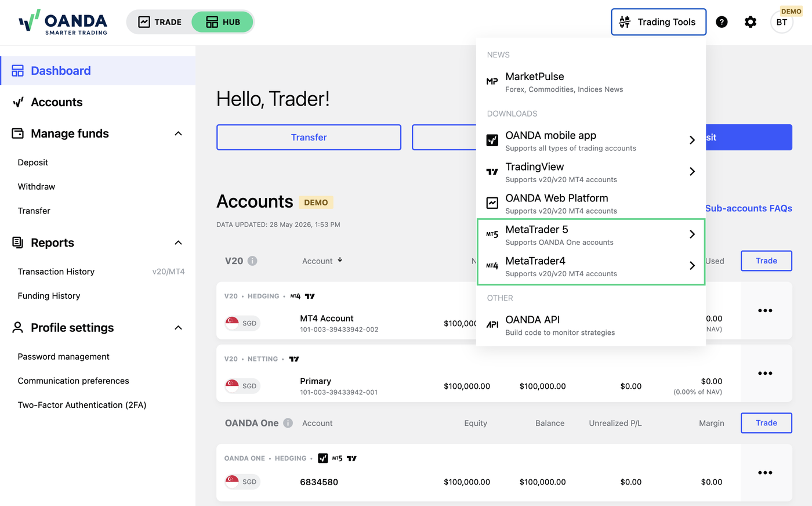The image size is (812, 506).
Task: Click the Trade button for OANDA One
Action: coord(766,423)
